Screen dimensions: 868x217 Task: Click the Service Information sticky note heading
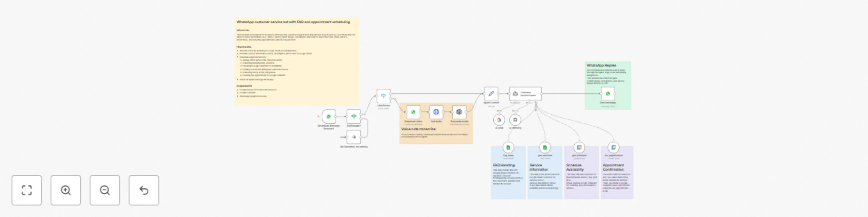pos(539,167)
